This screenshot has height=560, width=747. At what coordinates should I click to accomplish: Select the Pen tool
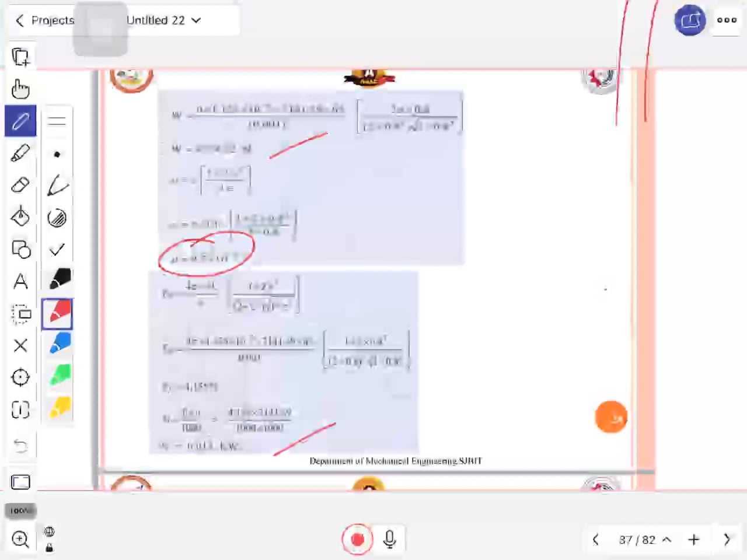[x=20, y=121]
